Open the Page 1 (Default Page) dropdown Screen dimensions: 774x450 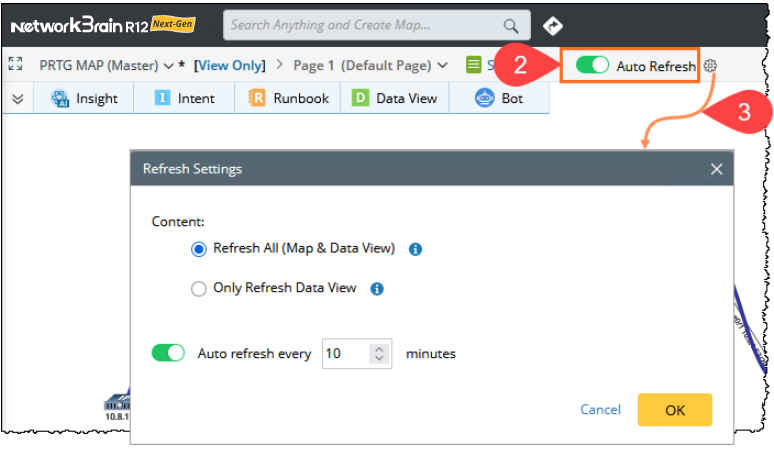click(x=442, y=66)
